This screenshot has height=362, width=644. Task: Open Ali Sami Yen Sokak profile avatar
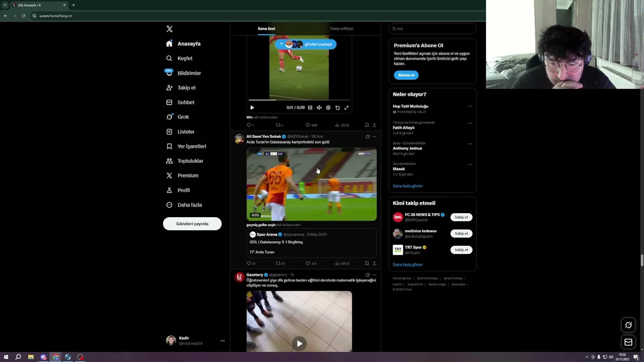(239, 139)
